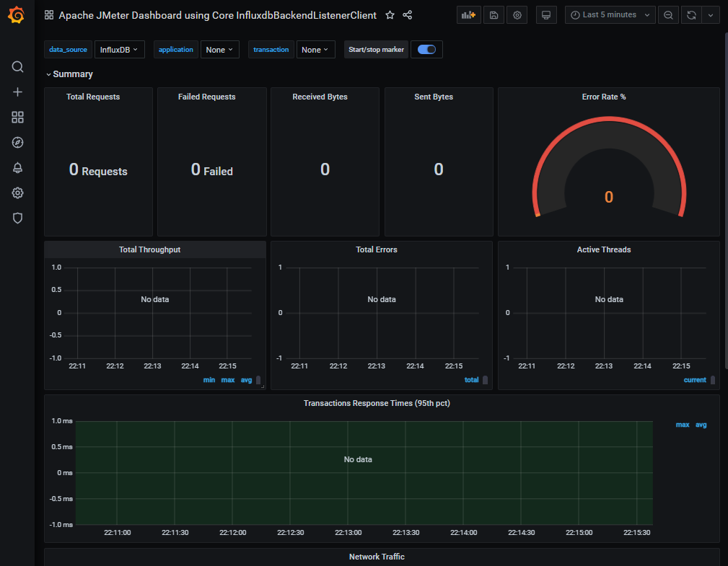The width and height of the screenshot is (728, 566).
Task: Open the InfluxDB data source dropdown
Action: (119, 50)
